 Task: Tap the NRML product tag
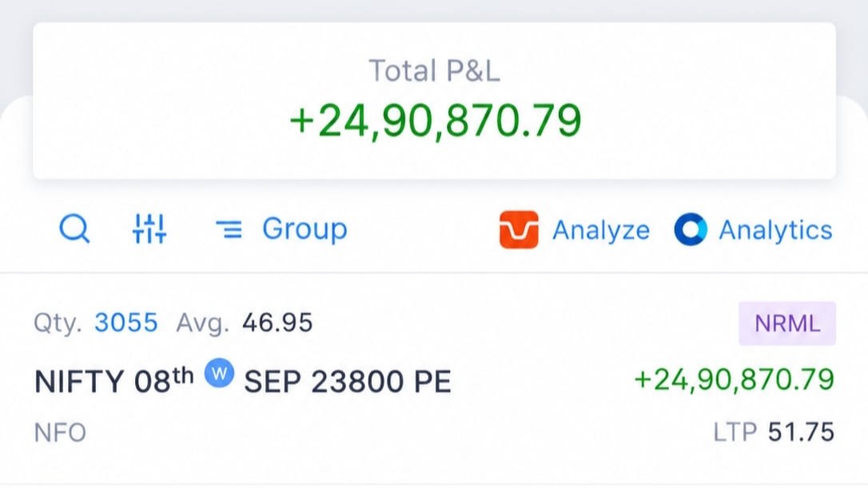click(x=787, y=323)
